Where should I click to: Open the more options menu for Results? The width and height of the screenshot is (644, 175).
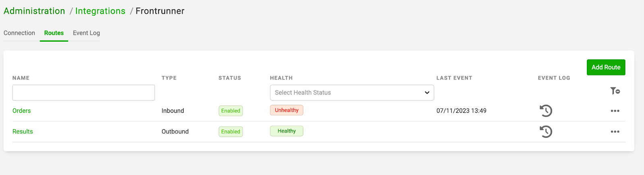tap(615, 132)
